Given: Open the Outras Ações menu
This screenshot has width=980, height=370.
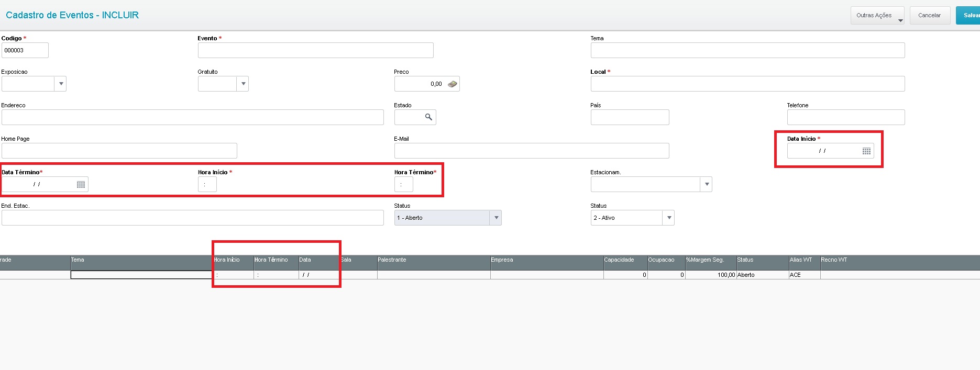Looking at the screenshot, I should (x=877, y=15).
